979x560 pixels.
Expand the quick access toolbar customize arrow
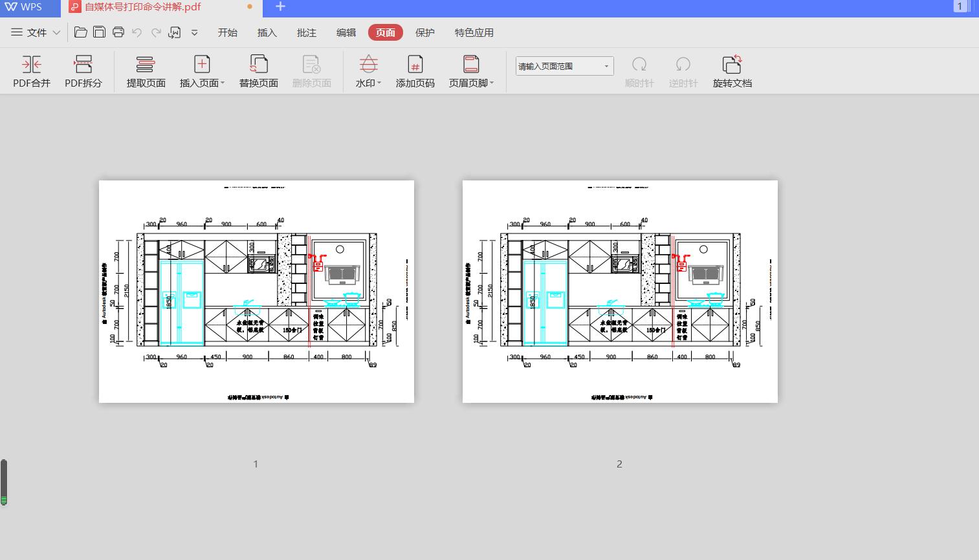point(194,32)
